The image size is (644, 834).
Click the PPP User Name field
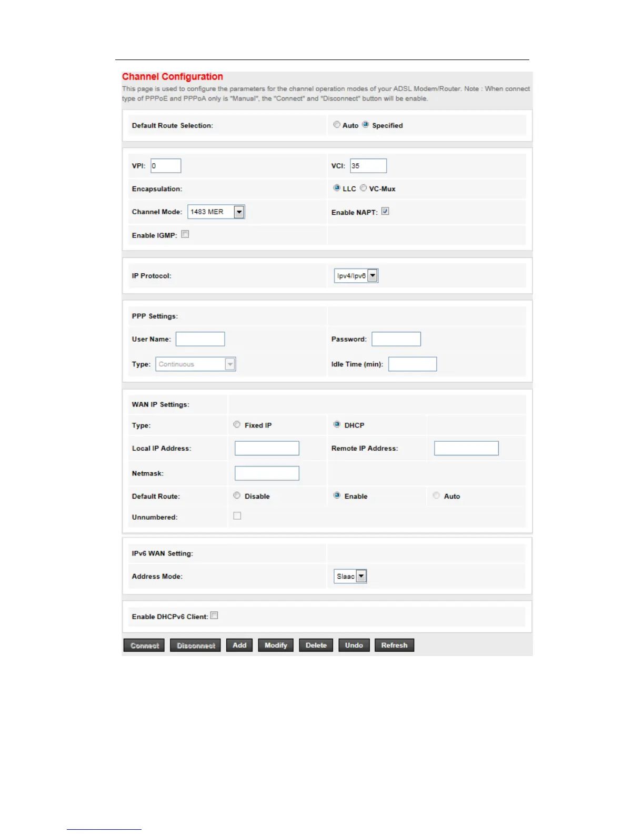200,339
